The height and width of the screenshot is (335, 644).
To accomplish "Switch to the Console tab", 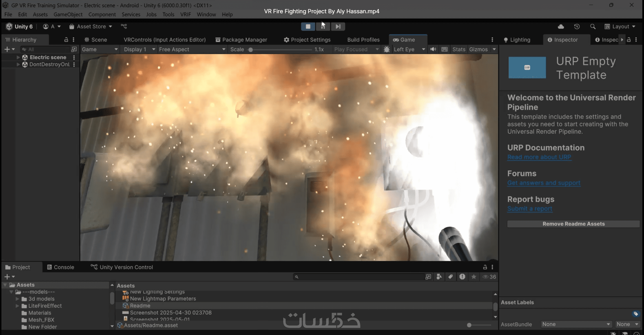I will point(61,267).
